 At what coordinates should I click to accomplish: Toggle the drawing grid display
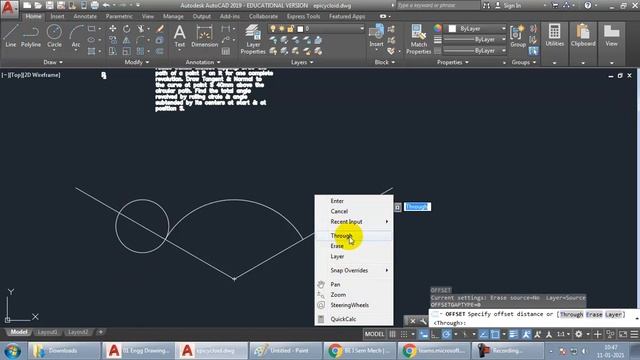(x=393, y=334)
